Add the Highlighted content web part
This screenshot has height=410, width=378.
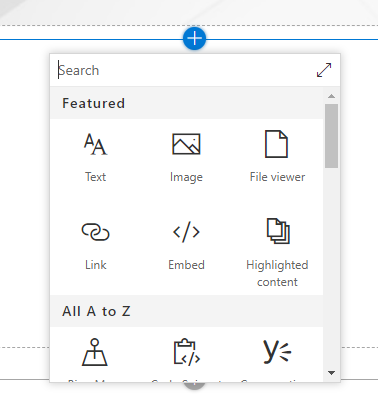(x=277, y=252)
